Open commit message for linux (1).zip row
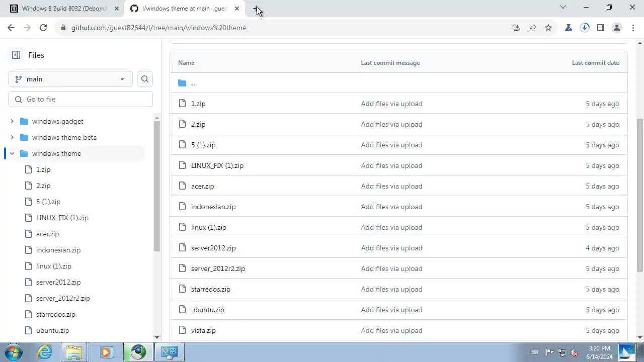 pos(391,227)
